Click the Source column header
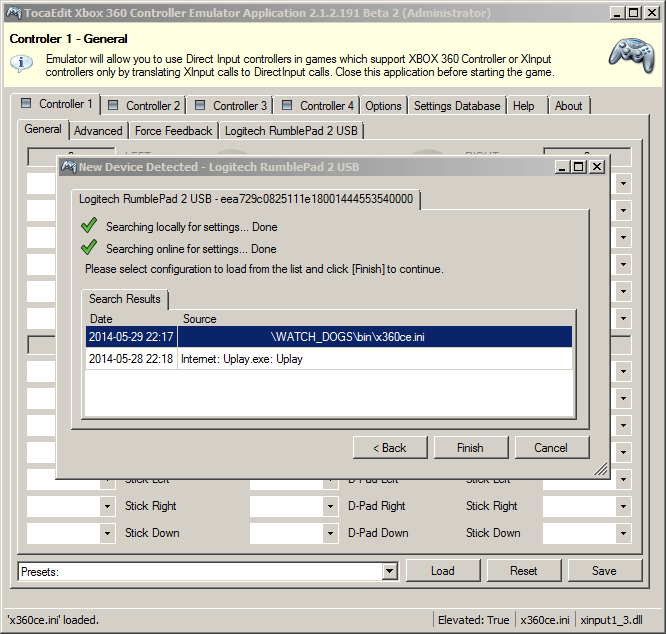 (x=200, y=319)
